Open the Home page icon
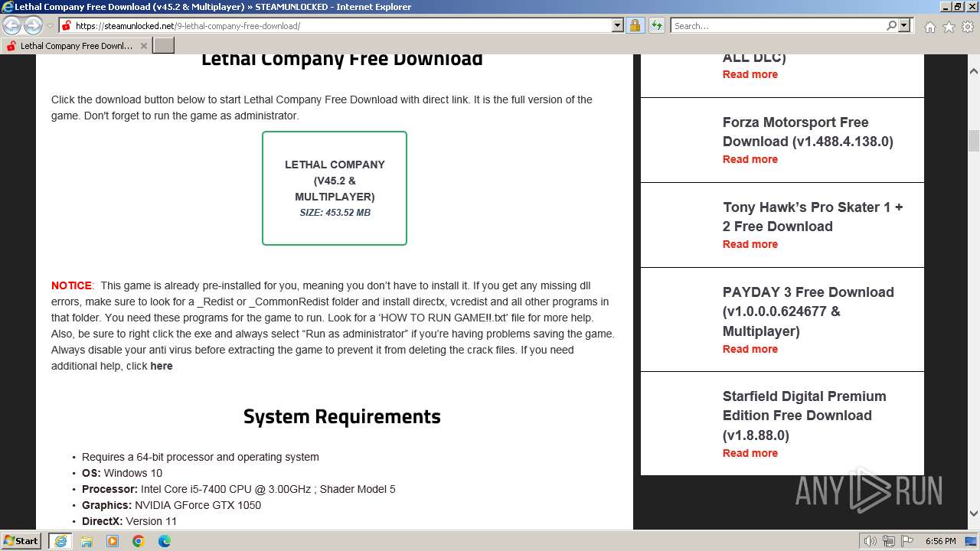Viewport: 980px width, 551px height. coord(929,27)
